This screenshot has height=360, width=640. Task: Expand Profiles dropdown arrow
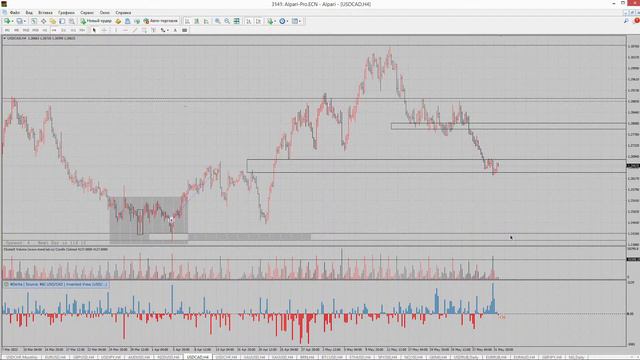25,21
